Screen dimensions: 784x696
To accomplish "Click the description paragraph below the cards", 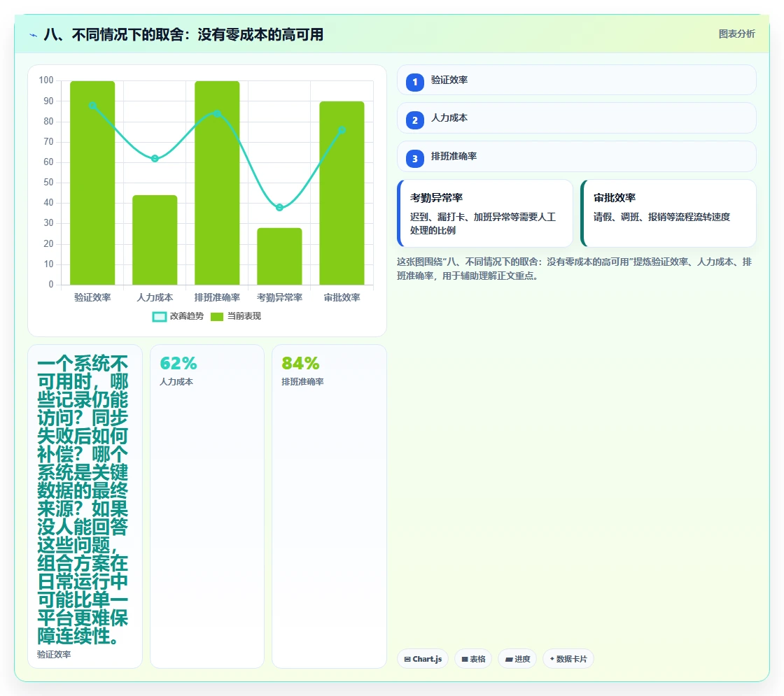I will point(575,269).
